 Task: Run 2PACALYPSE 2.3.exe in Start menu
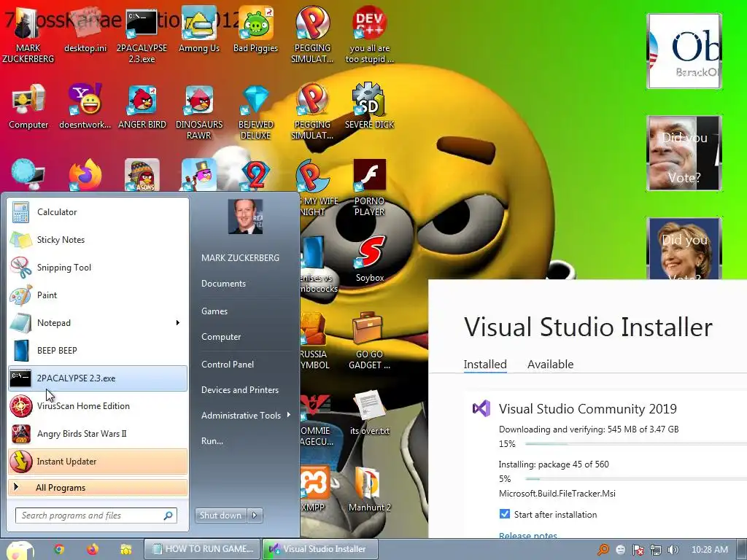[x=98, y=378]
